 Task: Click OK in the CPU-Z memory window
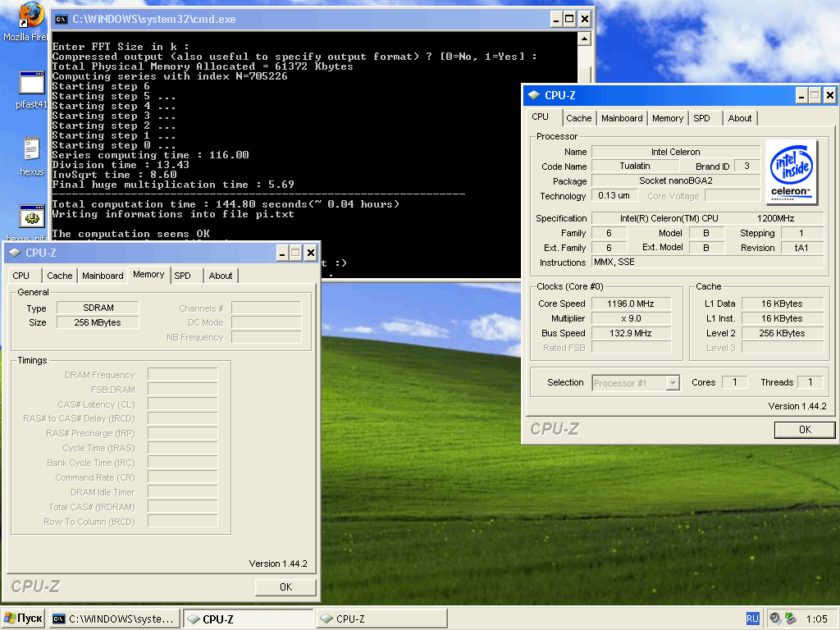[285, 587]
